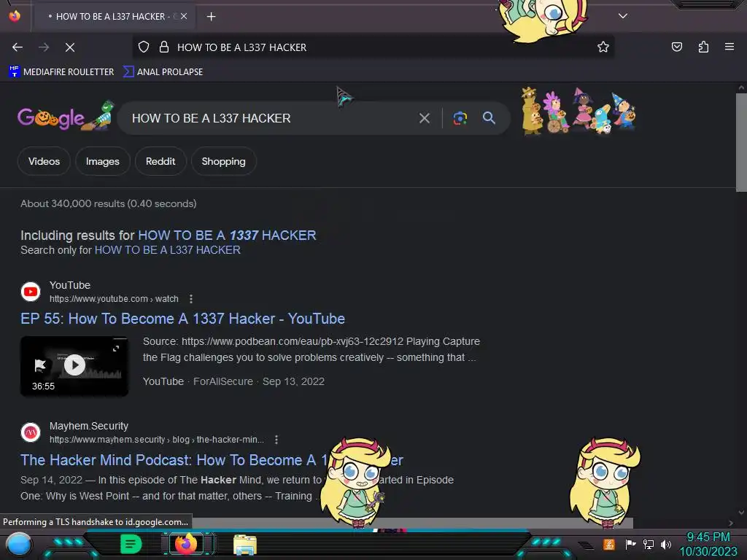Open the Action Center flag tray icon

click(x=630, y=544)
